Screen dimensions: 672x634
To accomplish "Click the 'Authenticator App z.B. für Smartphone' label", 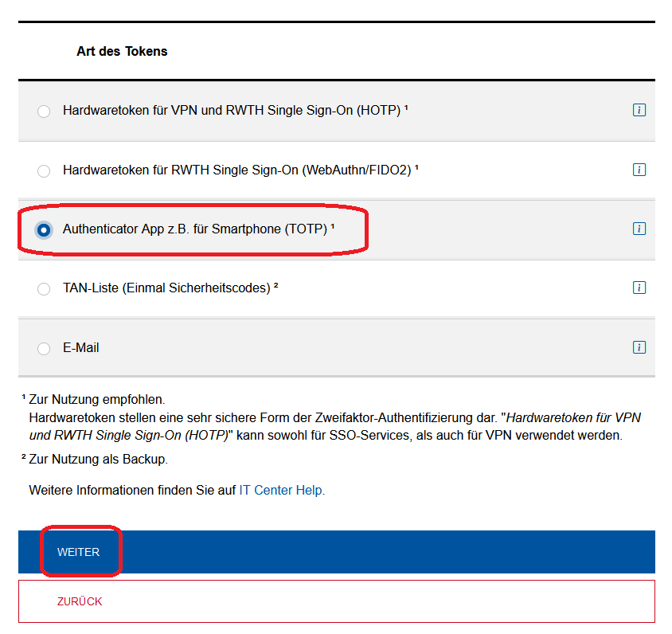I will point(195,229).
